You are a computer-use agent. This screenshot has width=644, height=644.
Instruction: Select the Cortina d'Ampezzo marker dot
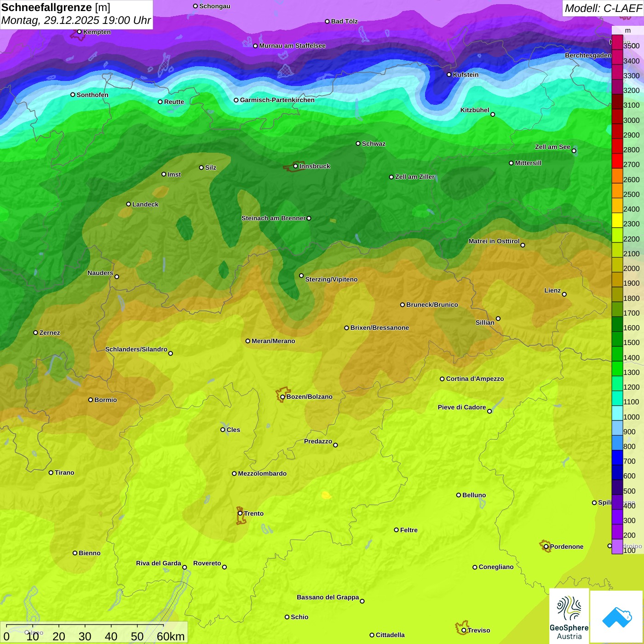(442, 379)
